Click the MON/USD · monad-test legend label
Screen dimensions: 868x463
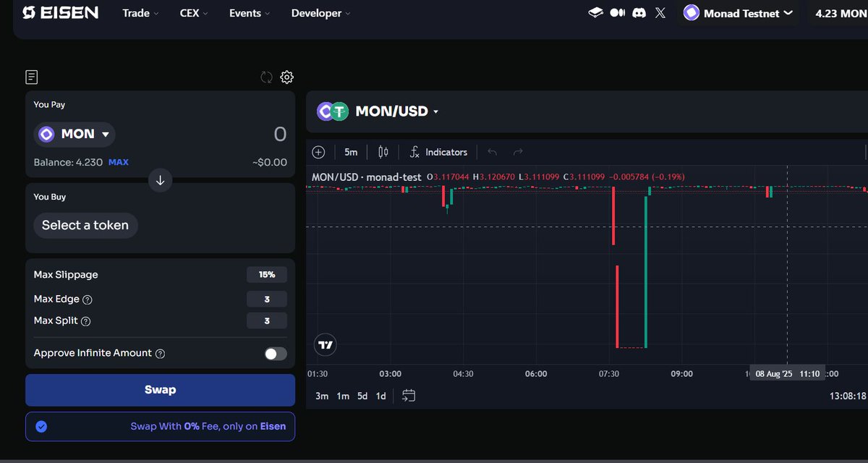(x=367, y=177)
